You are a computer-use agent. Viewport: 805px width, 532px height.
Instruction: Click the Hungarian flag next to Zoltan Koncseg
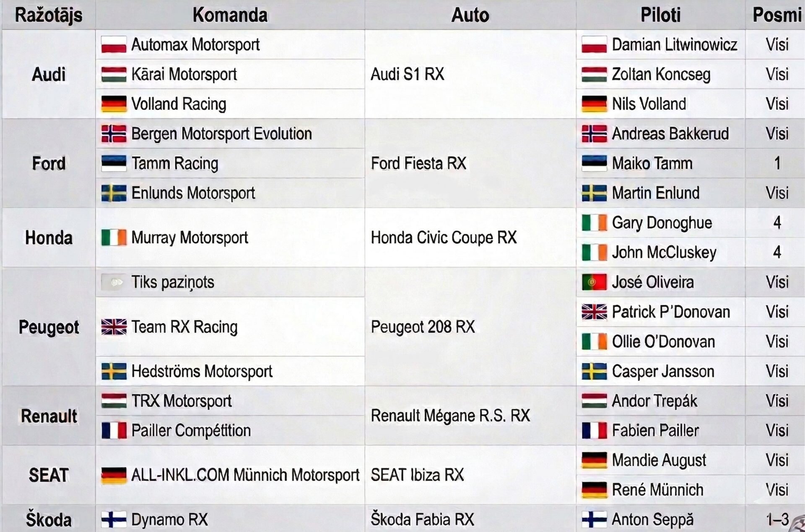point(594,75)
